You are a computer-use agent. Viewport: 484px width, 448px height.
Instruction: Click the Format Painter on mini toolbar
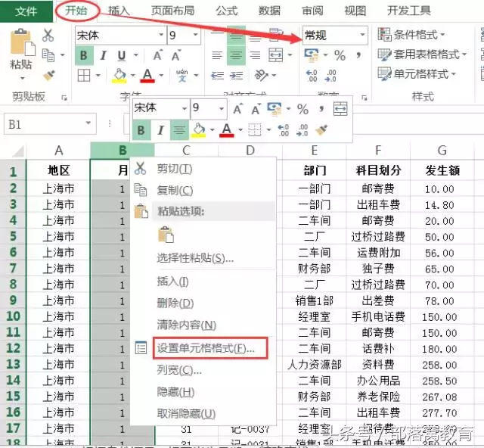[321, 130]
